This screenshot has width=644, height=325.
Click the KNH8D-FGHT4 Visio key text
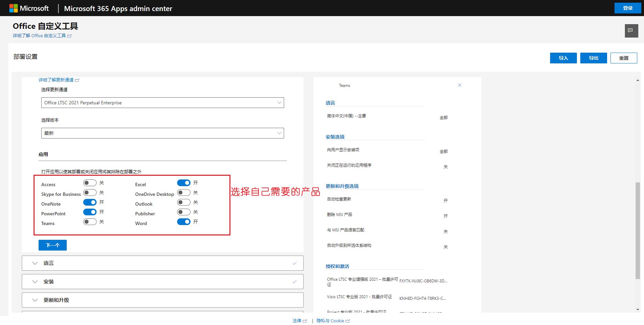(x=423, y=299)
